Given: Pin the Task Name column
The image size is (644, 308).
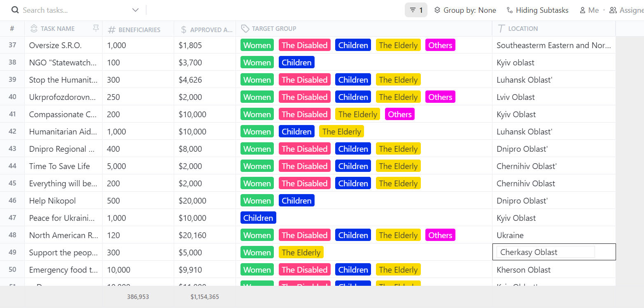Looking at the screenshot, I should click(96, 28).
